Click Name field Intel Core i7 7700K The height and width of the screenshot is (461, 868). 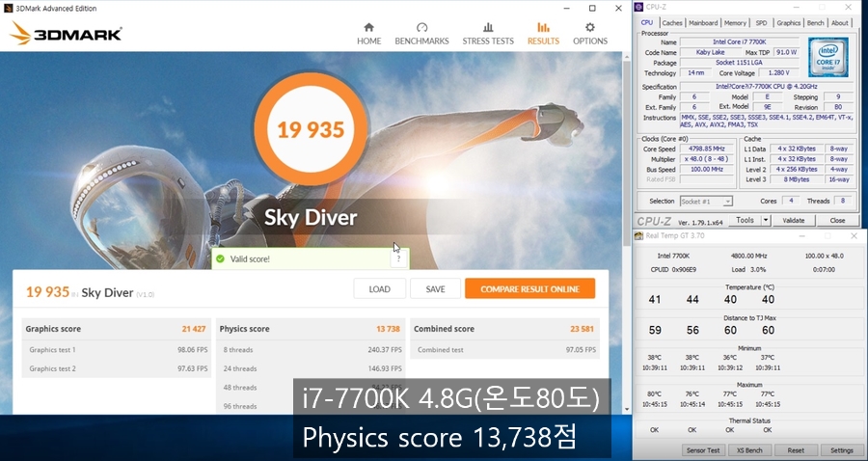(x=740, y=42)
